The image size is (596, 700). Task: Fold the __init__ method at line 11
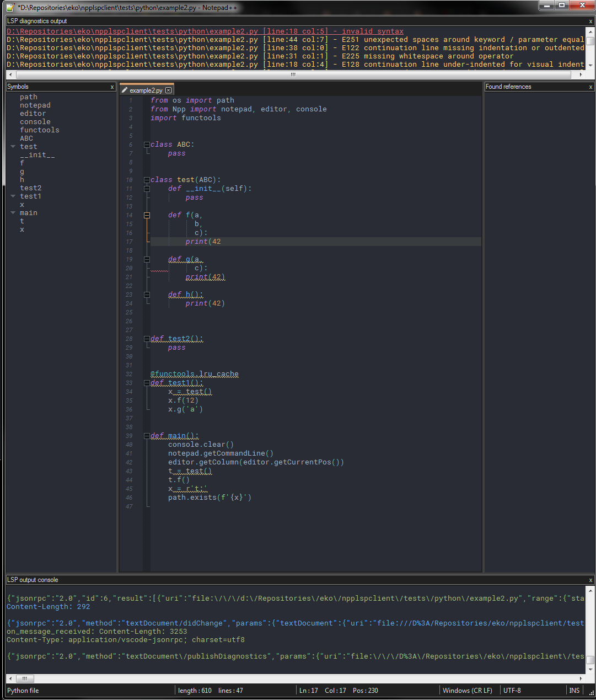(147, 189)
